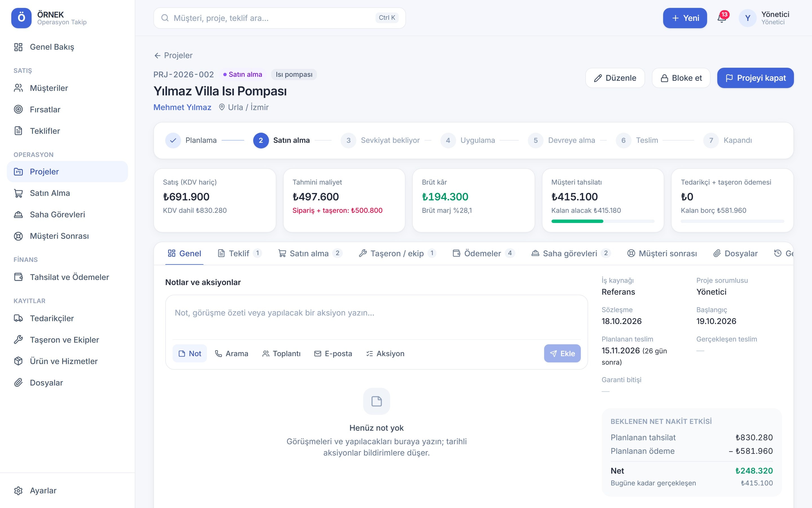812x508 pixels.
Task: Click the Y user avatar
Action: pyautogui.click(x=748, y=18)
